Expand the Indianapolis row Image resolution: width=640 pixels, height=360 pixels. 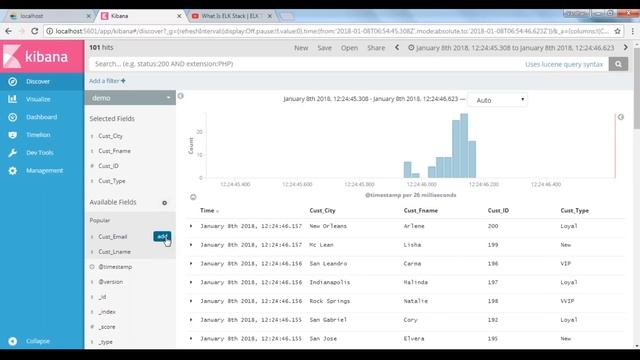point(191,282)
